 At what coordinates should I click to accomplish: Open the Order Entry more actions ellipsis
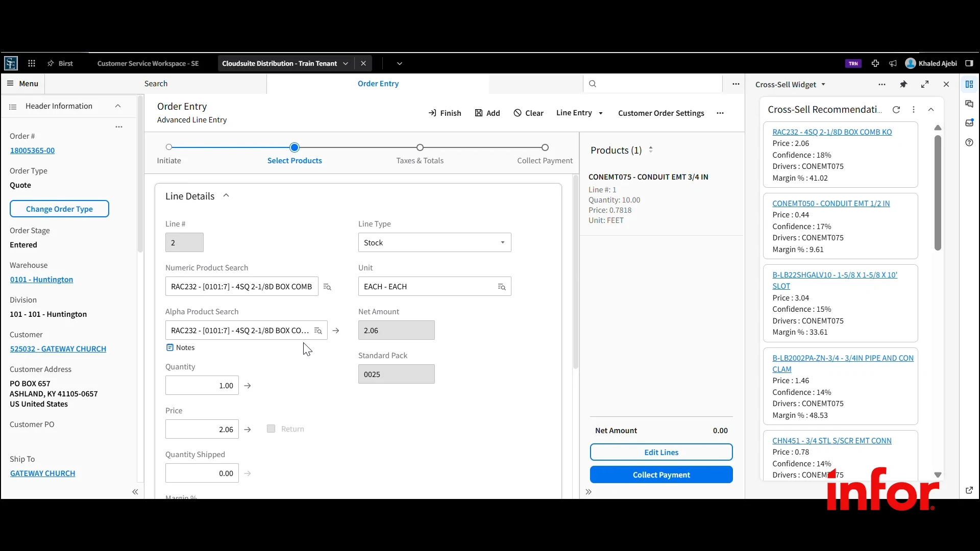pos(720,113)
